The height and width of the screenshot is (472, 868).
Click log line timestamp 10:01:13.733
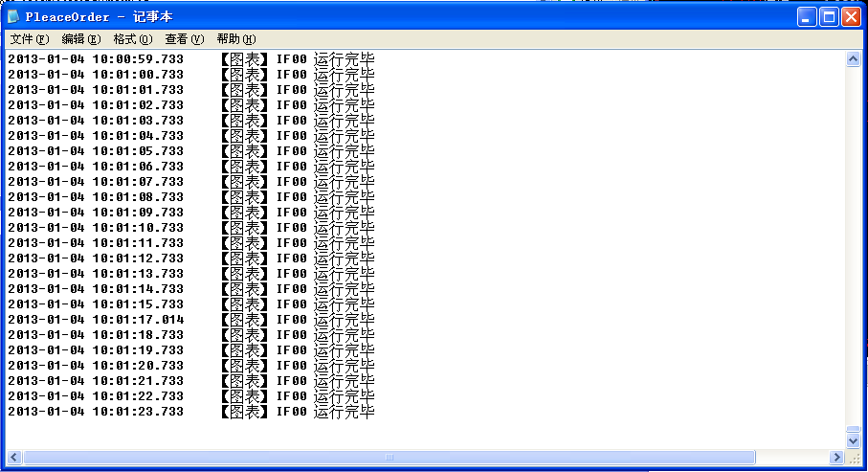(137, 274)
